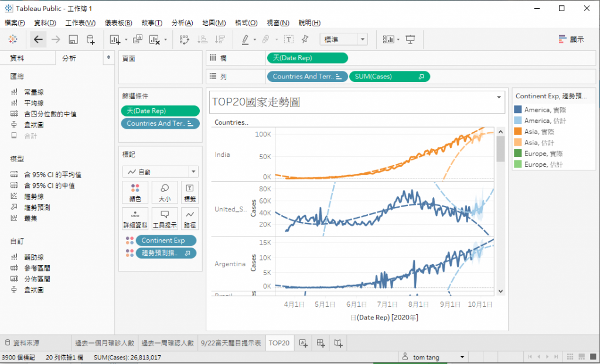The height and width of the screenshot is (364, 600).
Task: Click the Group members paperclip icon
Action: pos(266,39)
